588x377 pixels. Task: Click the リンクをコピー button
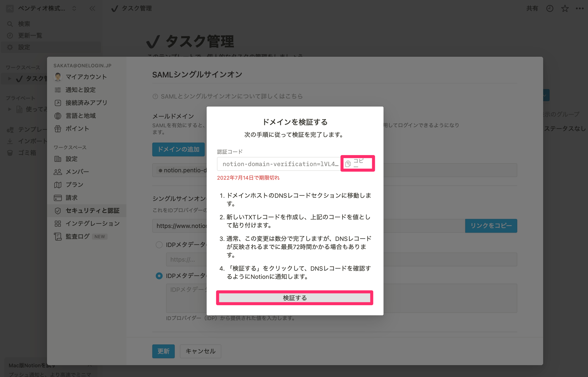[491, 226]
